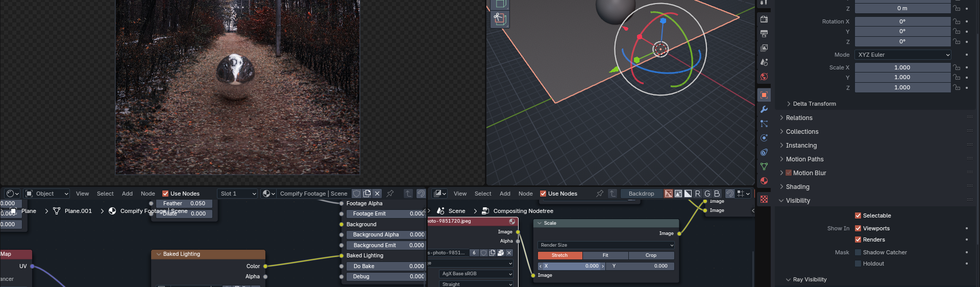The height and width of the screenshot is (287, 980).
Task: Pin the shader node tree
Action: point(390,194)
